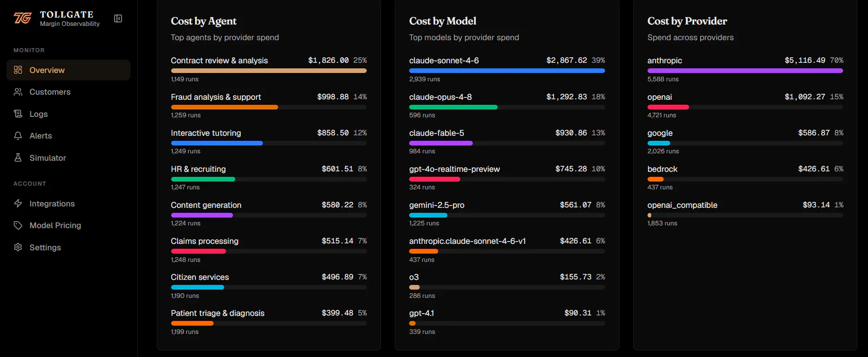Click the Settings gear icon
The width and height of the screenshot is (868, 357).
18,247
